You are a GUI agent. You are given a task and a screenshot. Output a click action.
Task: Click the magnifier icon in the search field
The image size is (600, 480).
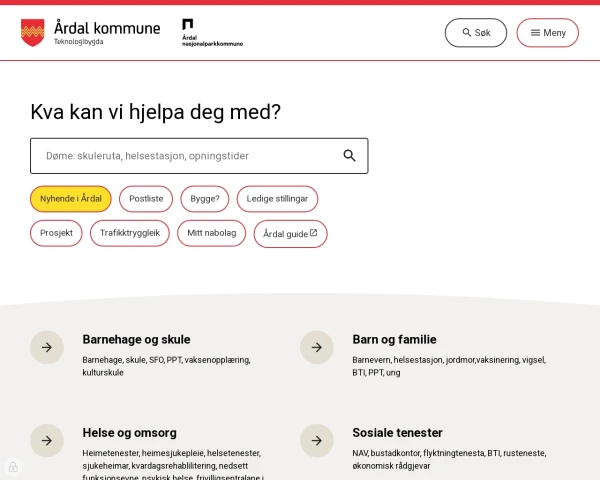click(x=349, y=156)
